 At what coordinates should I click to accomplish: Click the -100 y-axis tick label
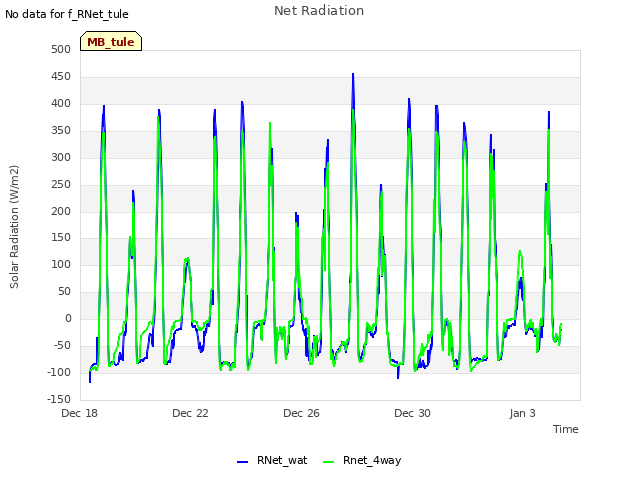[59, 372]
